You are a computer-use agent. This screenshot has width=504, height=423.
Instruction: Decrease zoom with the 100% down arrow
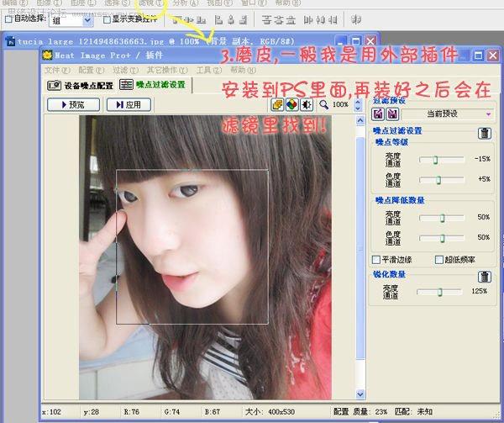[x=358, y=108]
